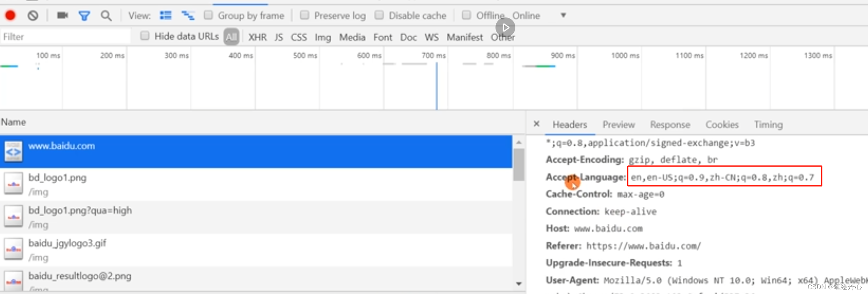This screenshot has height=294, width=868.
Task: Filter requests by XHR
Action: [x=257, y=37]
